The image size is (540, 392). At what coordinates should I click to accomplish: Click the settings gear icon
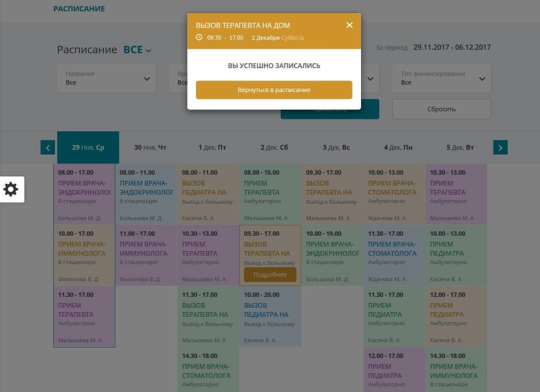tap(11, 189)
